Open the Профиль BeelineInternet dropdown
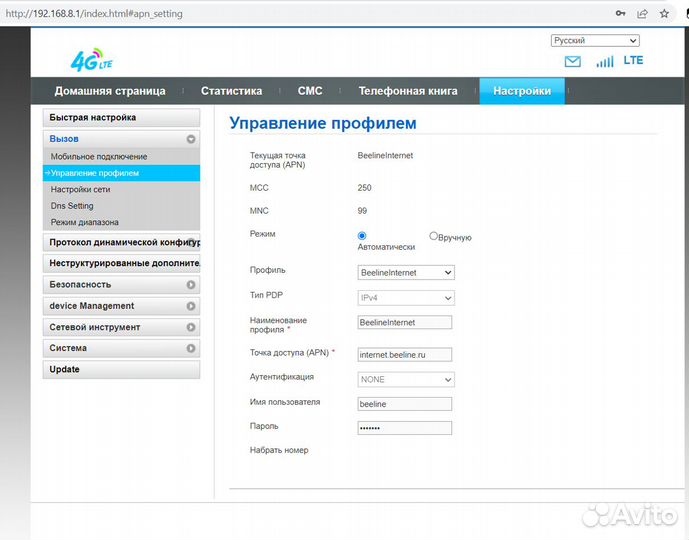 coord(406,272)
